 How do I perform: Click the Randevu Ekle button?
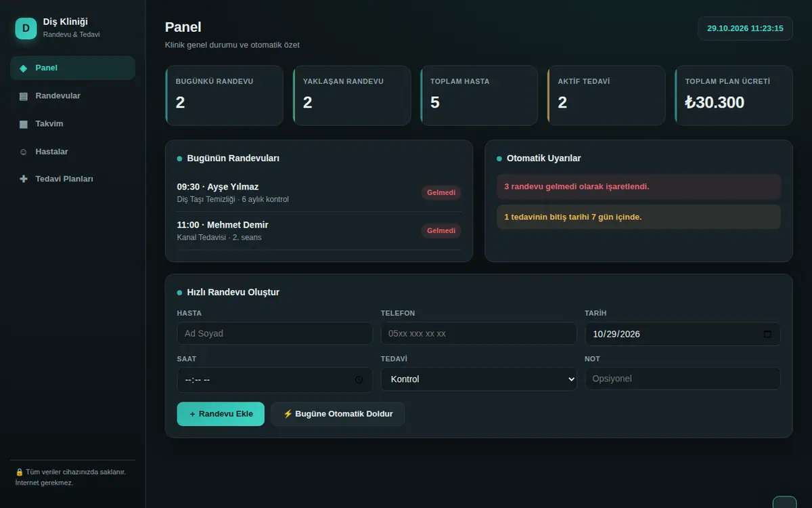coord(221,414)
